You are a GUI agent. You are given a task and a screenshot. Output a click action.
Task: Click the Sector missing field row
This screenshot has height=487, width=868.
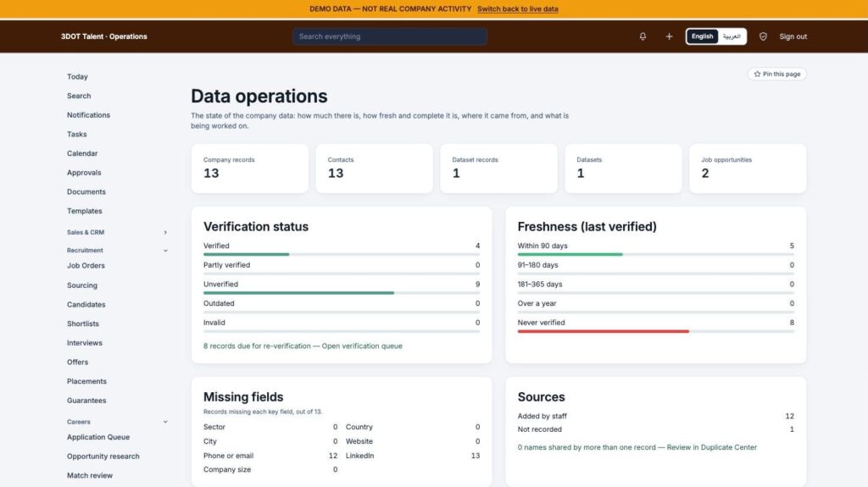coord(270,427)
